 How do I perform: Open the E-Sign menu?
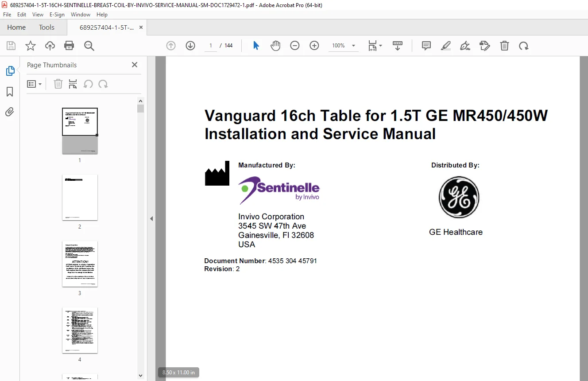[57, 15]
